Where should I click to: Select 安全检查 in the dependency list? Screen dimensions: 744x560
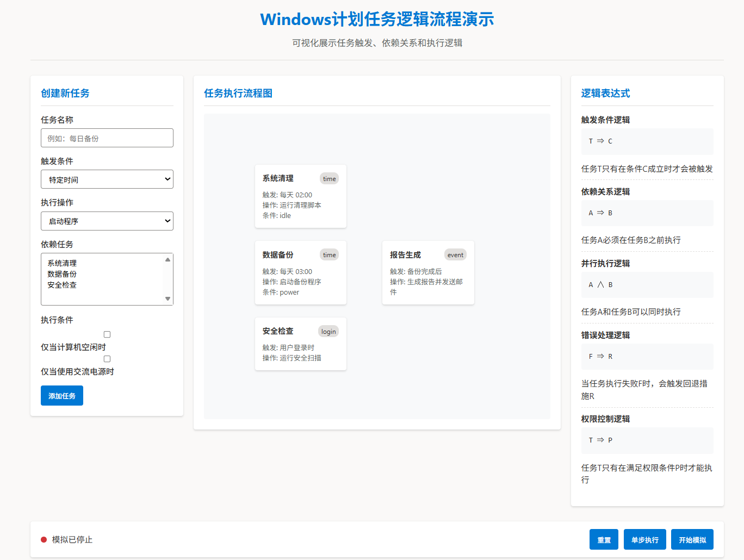tap(62, 285)
